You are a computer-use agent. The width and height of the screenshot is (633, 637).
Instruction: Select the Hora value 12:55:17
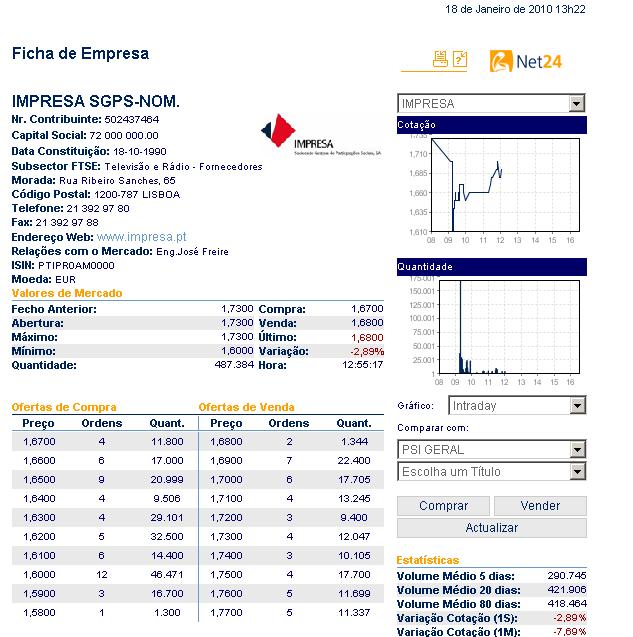click(362, 365)
